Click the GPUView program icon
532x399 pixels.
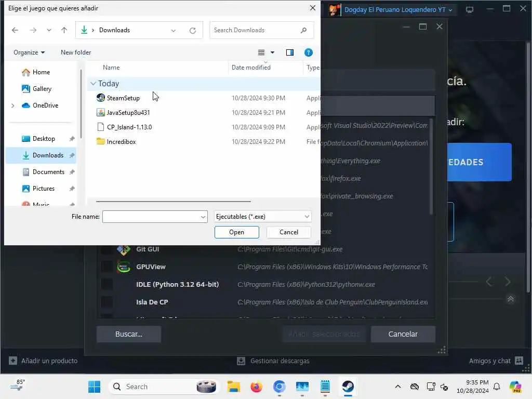[x=124, y=267]
